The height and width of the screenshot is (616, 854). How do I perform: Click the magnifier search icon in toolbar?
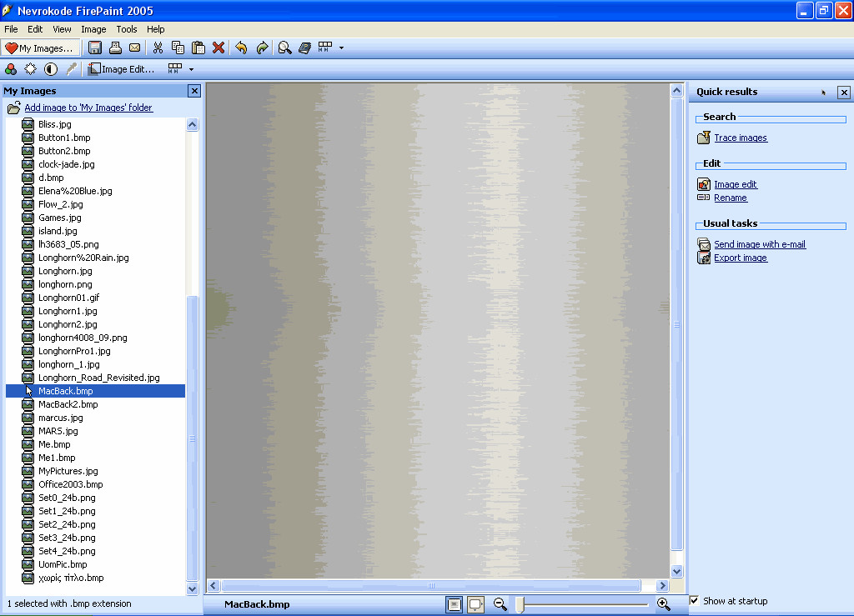284,48
